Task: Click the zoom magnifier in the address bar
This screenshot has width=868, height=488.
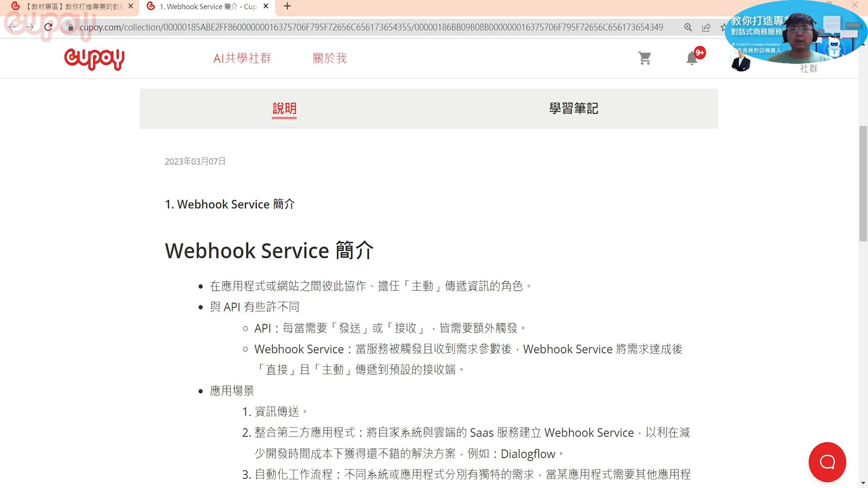Action: click(688, 27)
